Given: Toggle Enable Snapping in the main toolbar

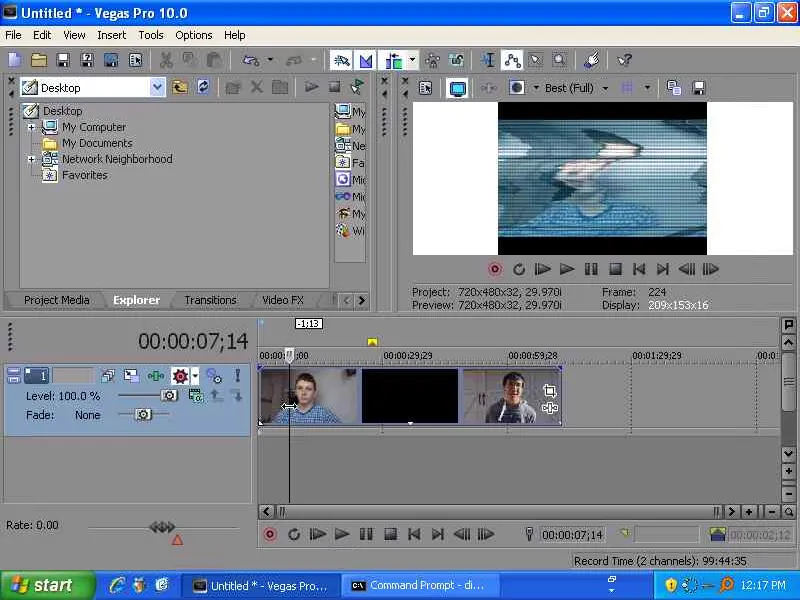Looking at the screenshot, I should (342, 61).
